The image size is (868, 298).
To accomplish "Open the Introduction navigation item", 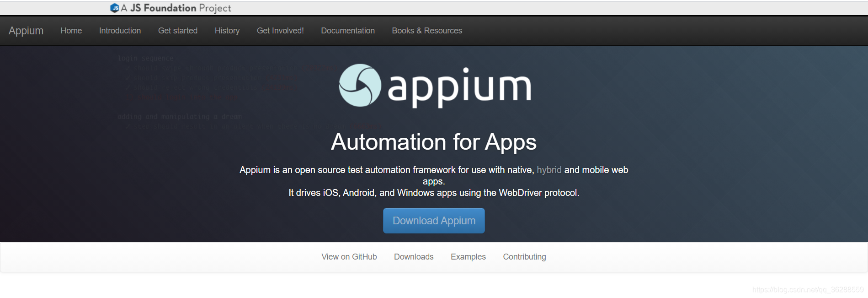I will tap(120, 31).
